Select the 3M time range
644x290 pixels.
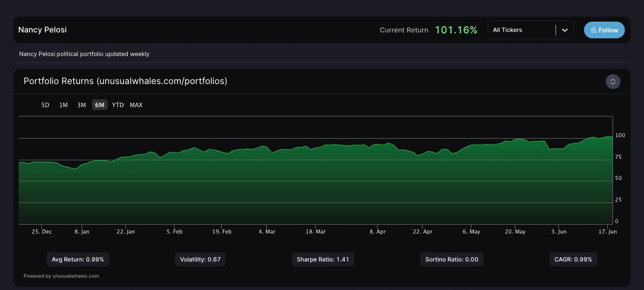81,105
